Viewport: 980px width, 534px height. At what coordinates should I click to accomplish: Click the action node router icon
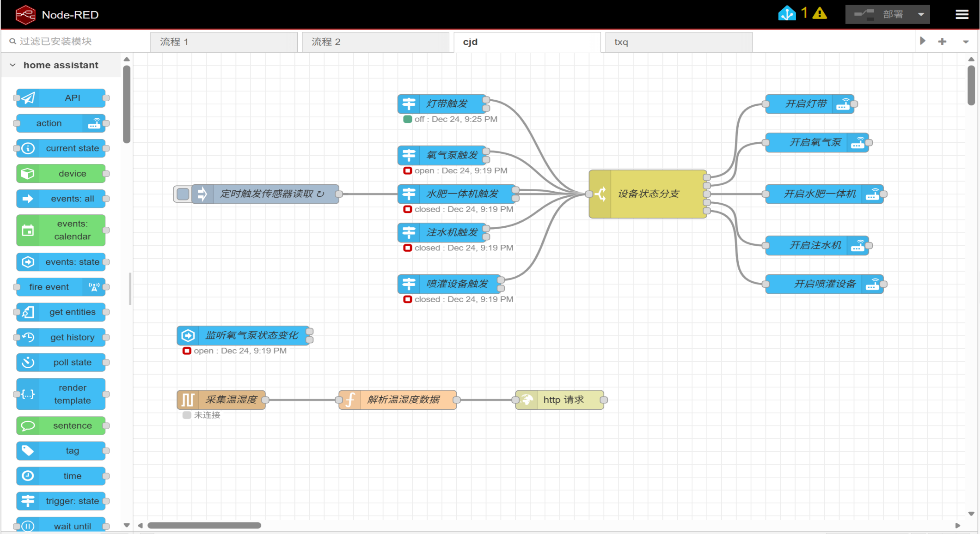94,123
